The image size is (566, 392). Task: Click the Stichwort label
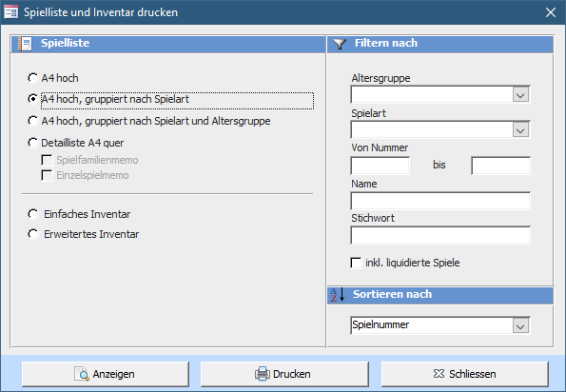(x=373, y=218)
